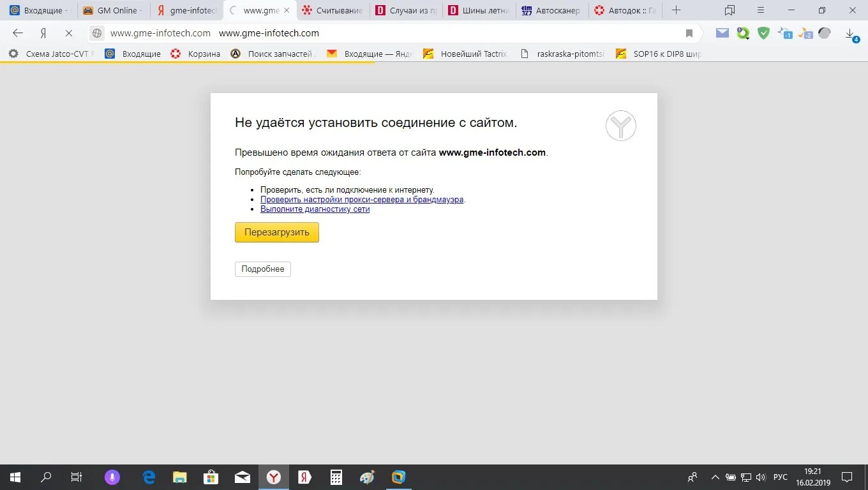The width and height of the screenshot is (868, 490).
Task: Open the Windows Start menu
Action: [15, 477]
